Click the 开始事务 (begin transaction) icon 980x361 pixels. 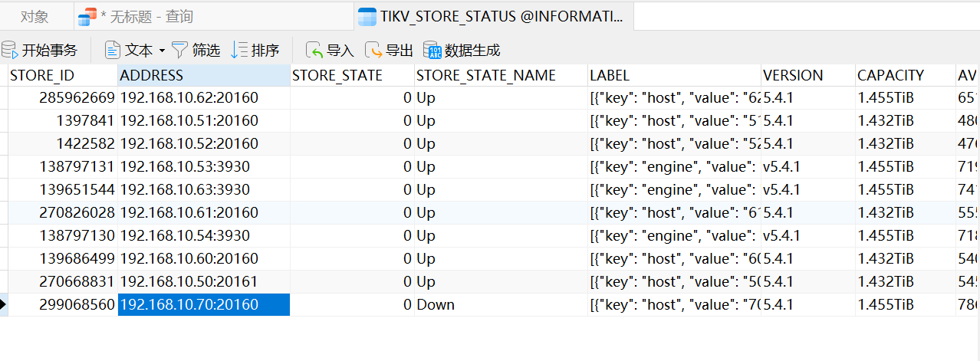(x=9, y=51)
